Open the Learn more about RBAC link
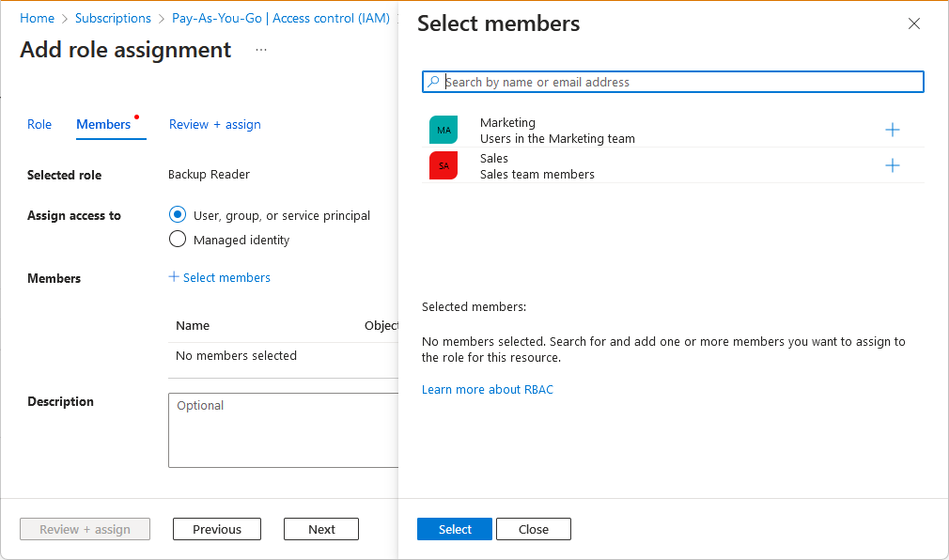 coord(488,389)
